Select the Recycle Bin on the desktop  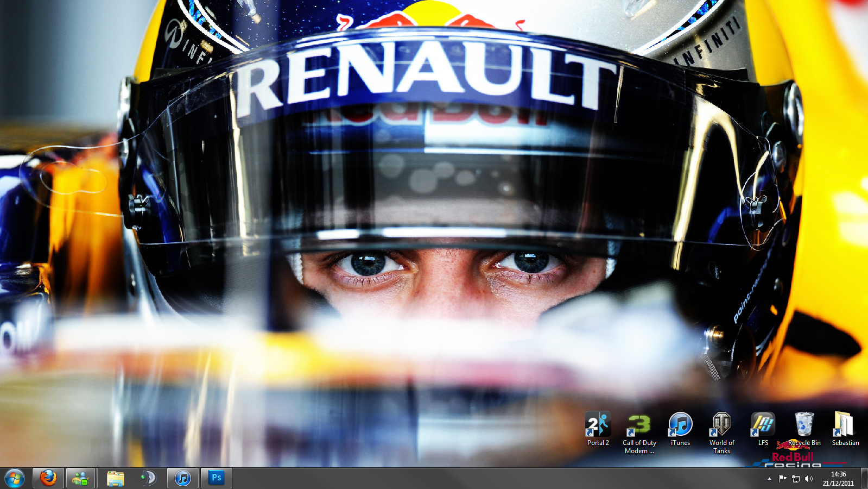tap(804, 429)
